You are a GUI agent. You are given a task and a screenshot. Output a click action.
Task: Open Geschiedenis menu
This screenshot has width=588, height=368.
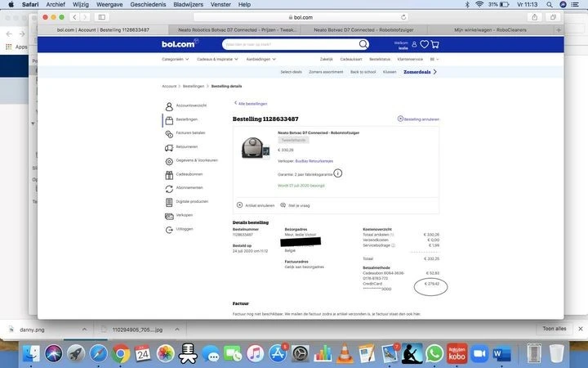[x=148, y=5]
